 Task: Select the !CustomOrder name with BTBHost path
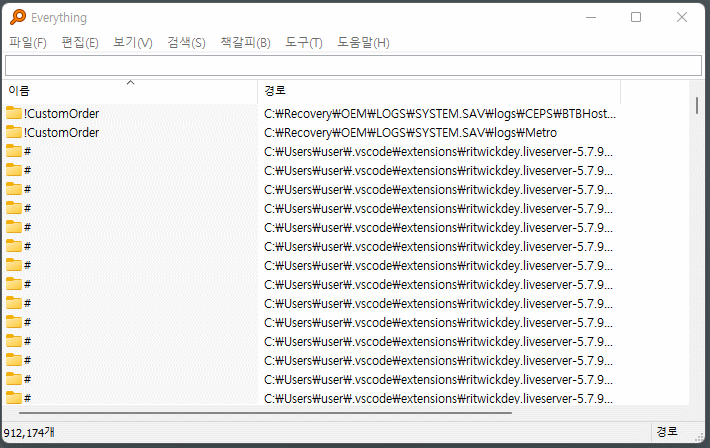(62, 114)
